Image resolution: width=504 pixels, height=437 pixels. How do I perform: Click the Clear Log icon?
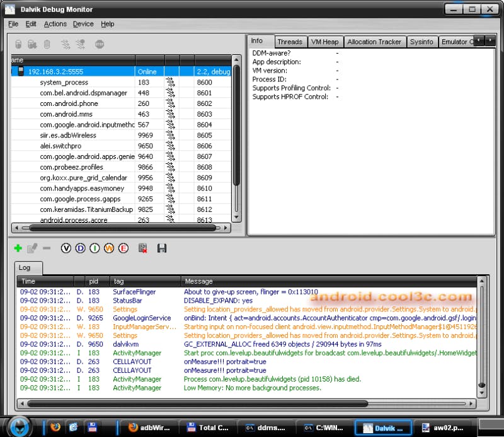142,248
